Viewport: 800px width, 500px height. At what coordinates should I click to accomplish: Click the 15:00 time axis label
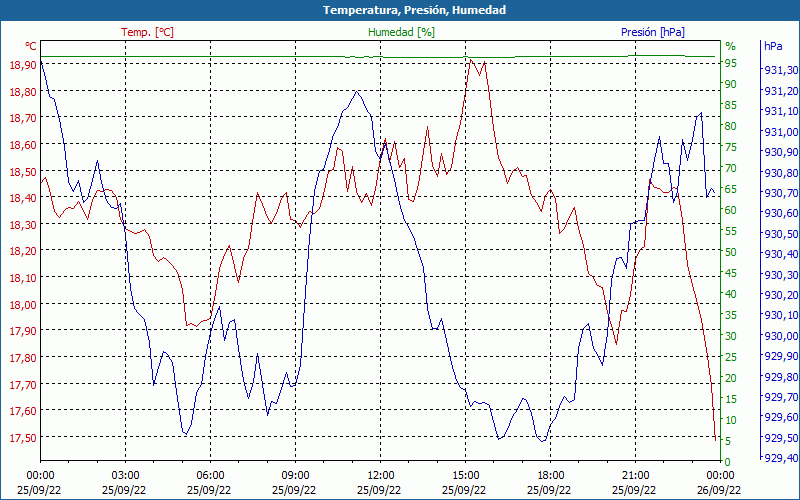(x=465, y=476)
